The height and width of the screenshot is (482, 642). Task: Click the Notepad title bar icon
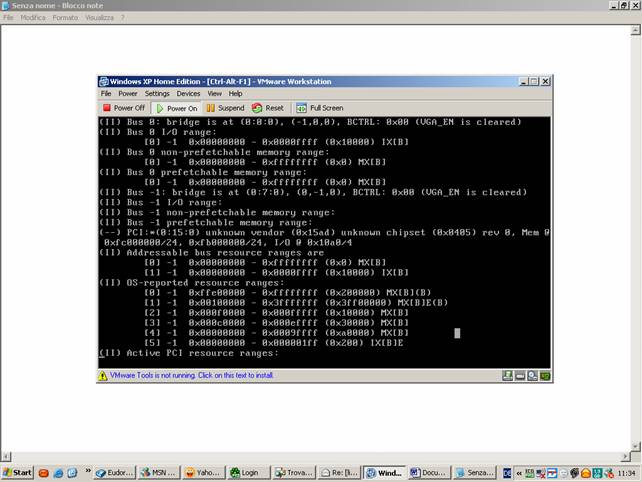6,5
